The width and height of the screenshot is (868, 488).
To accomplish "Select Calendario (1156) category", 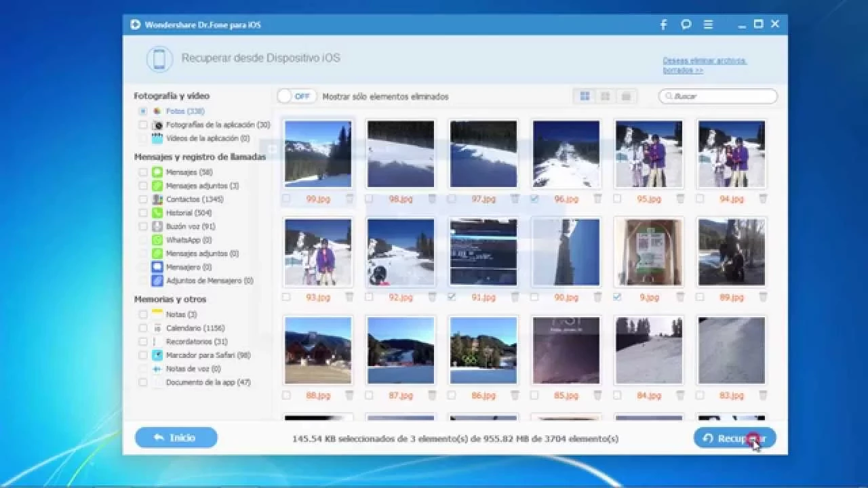I will 195,328.
